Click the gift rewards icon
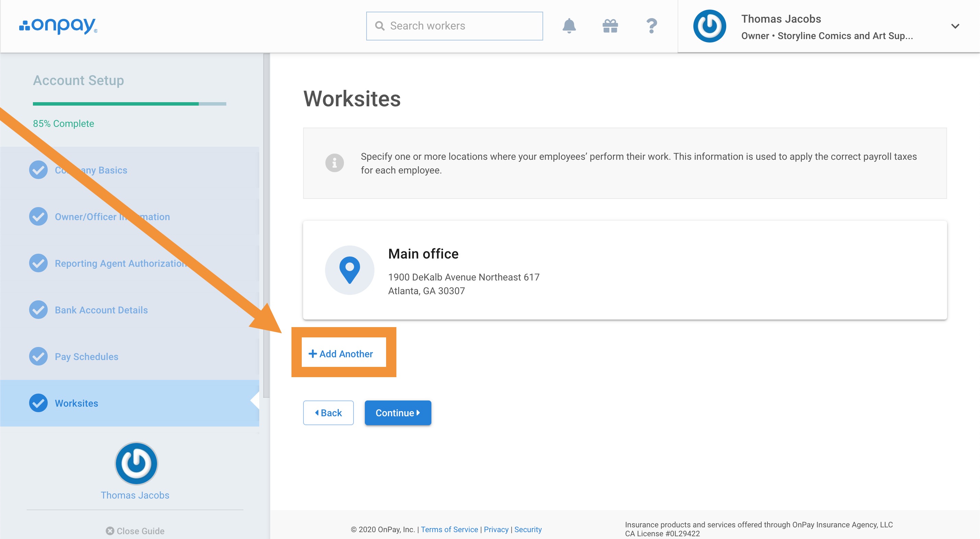The image size is (980, 539). (610, 26)
